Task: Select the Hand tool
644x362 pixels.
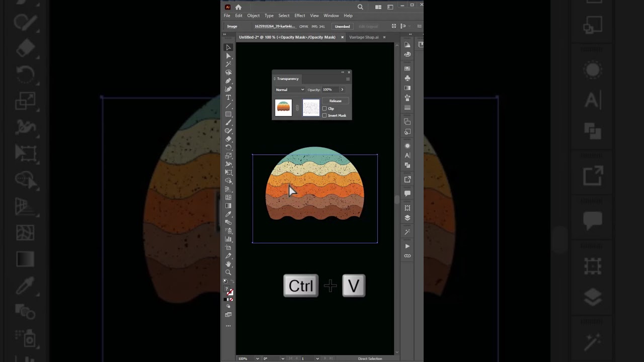Action: [x=228, y=264]
